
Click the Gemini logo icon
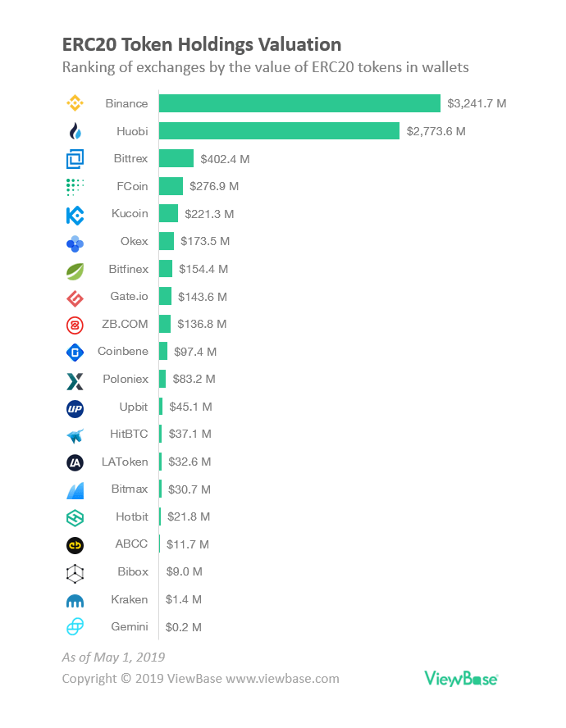[75, 627]
